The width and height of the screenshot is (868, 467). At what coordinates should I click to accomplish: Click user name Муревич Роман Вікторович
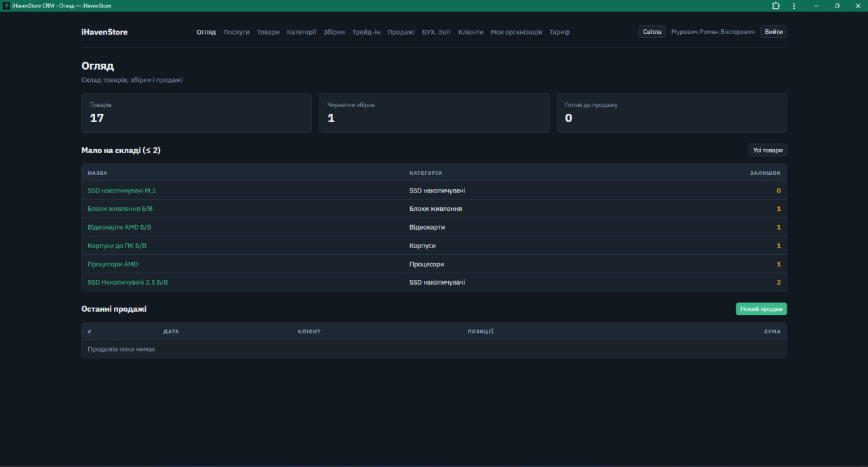713,32
